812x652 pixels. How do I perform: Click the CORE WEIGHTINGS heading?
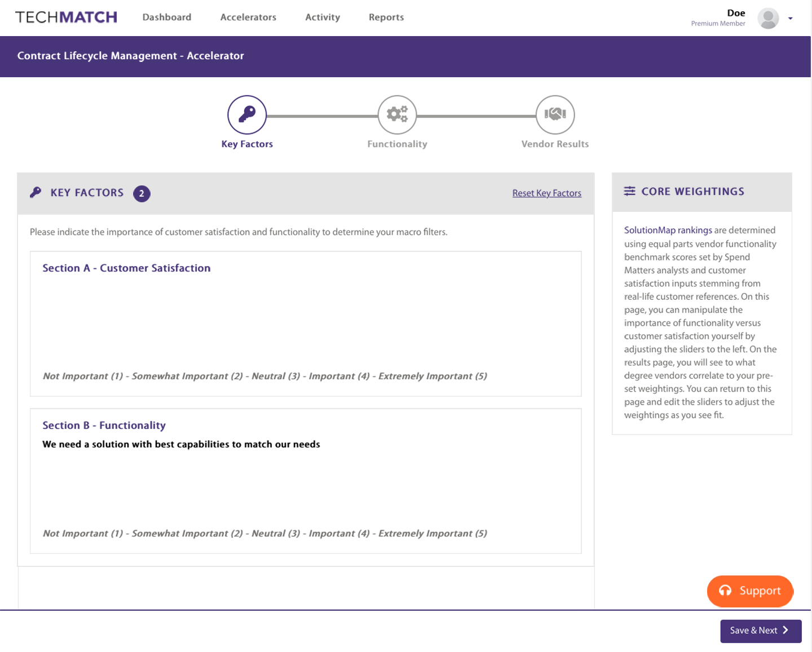(692, 192)
